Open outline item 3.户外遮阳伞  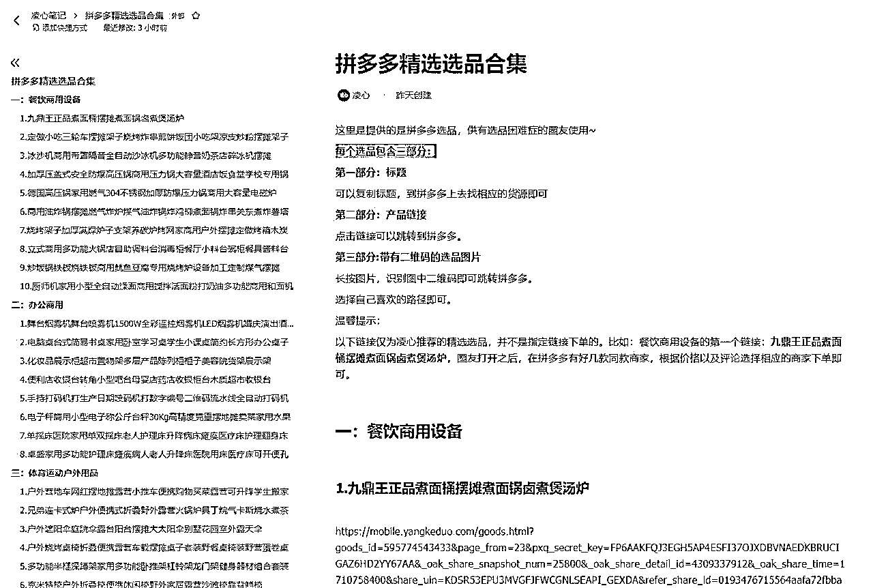point(141,529)
